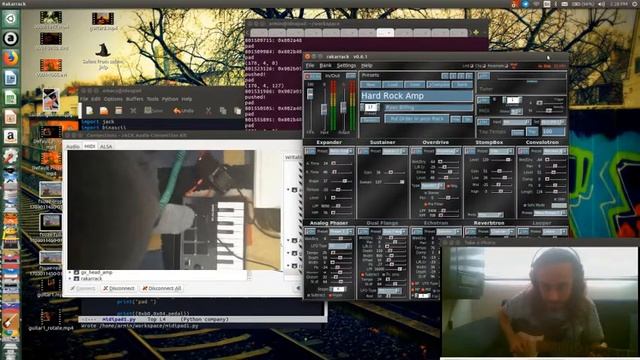The image size is (640, 360).
Task: Click the New preset button in rakarrack
Action: point(371,84)
